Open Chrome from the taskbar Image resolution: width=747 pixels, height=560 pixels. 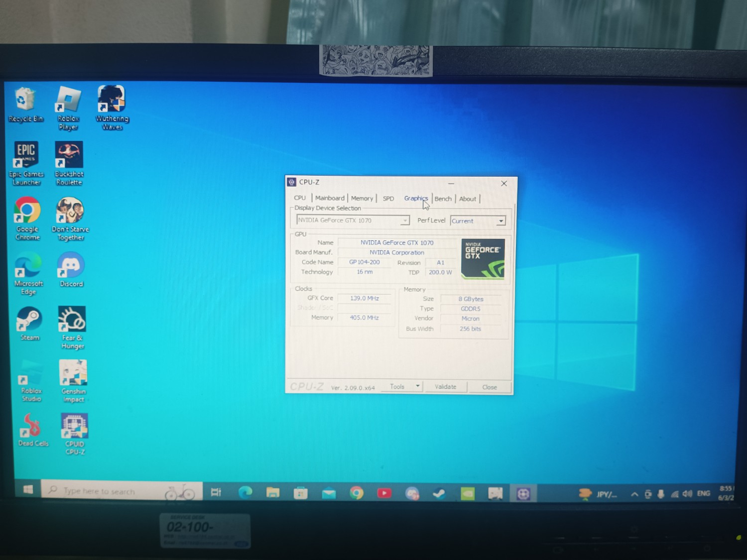pos(357,493)
